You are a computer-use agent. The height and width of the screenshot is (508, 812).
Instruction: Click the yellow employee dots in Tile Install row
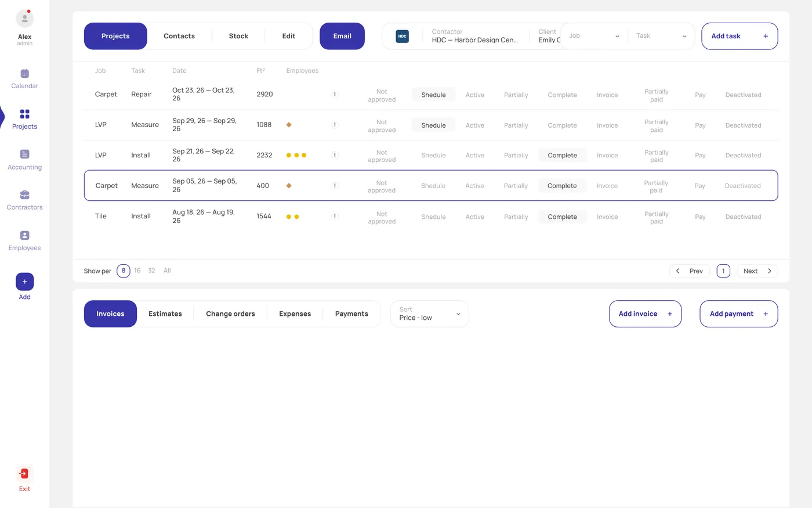(x=293, y=217)
